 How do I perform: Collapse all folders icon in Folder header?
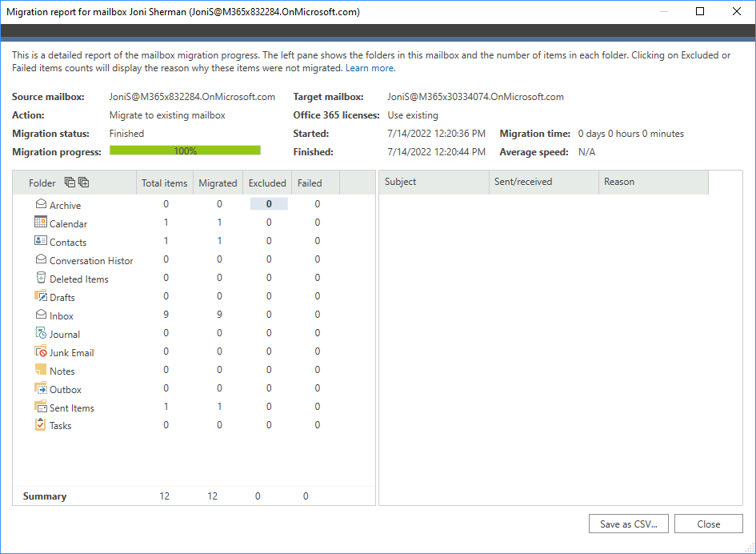pyautogui.click(x=70, y=183)
